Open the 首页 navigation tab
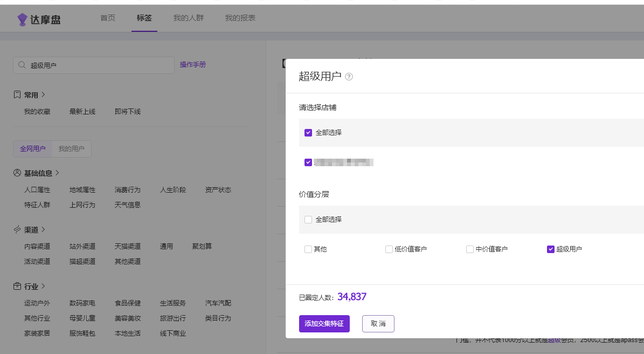 tap(108, 18)
